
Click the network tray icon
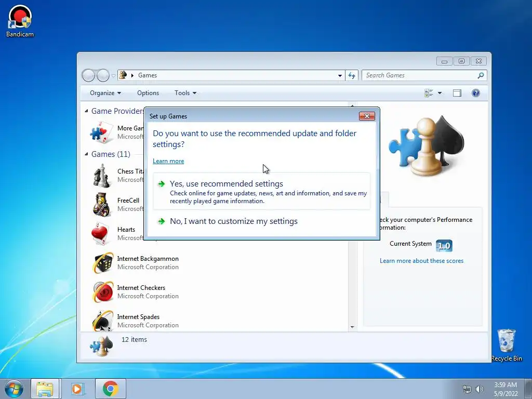467,389
